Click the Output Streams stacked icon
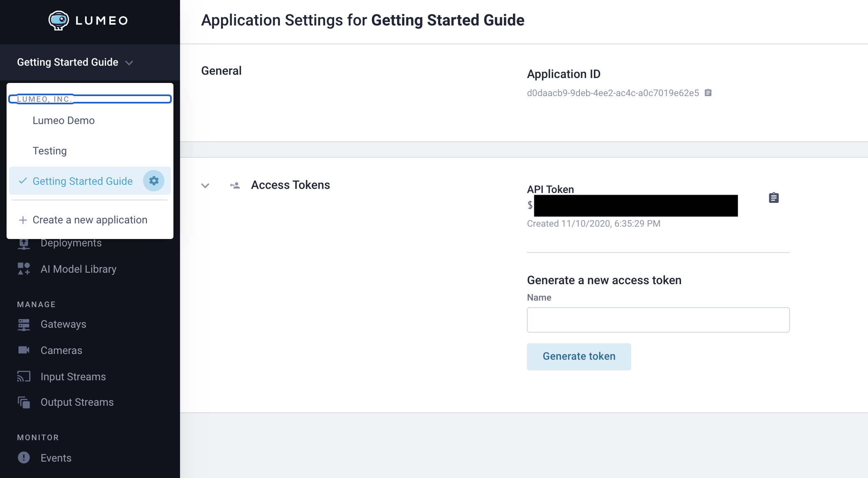 tap(24, 402)
